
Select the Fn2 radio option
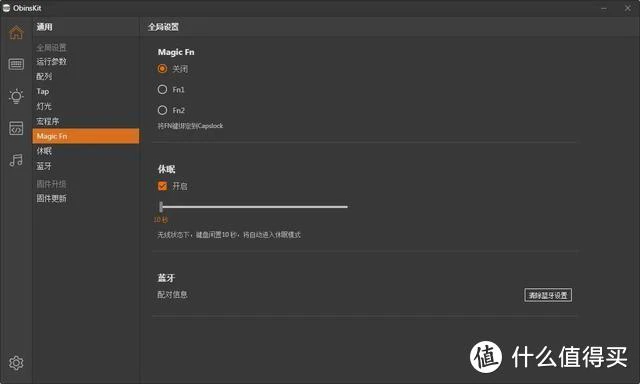162,110
